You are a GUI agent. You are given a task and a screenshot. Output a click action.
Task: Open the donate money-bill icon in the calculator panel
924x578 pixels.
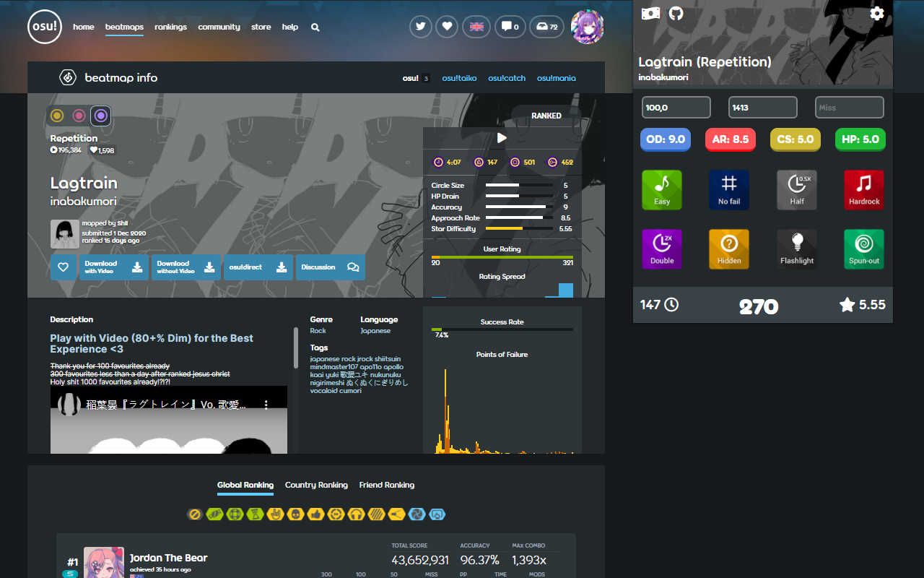click(650, 14)
